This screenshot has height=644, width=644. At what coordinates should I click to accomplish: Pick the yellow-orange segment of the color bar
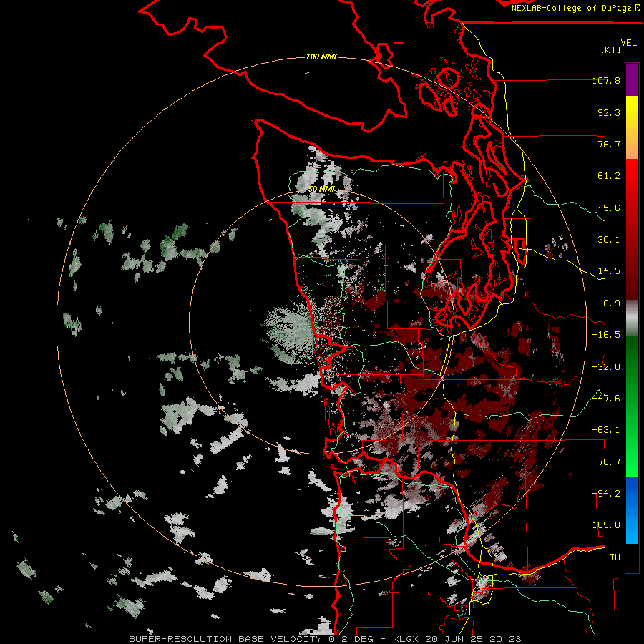(x=632, y=127)
